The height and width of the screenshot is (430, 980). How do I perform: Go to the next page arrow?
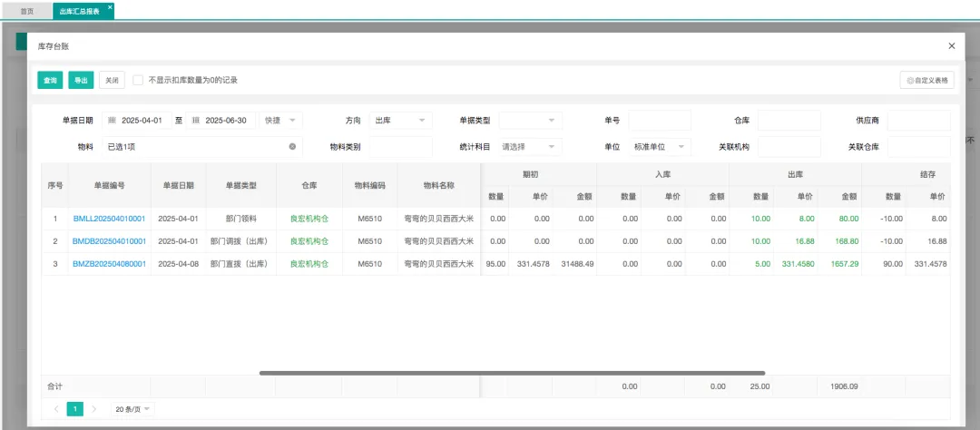[x=93, y=409]
